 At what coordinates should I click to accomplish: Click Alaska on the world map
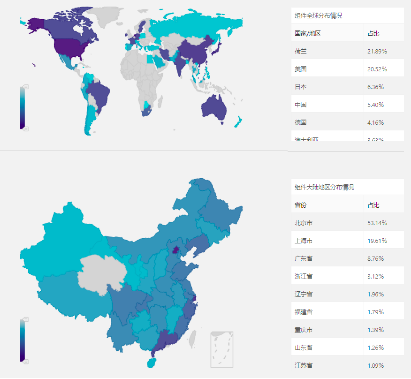tap(36, 25)
